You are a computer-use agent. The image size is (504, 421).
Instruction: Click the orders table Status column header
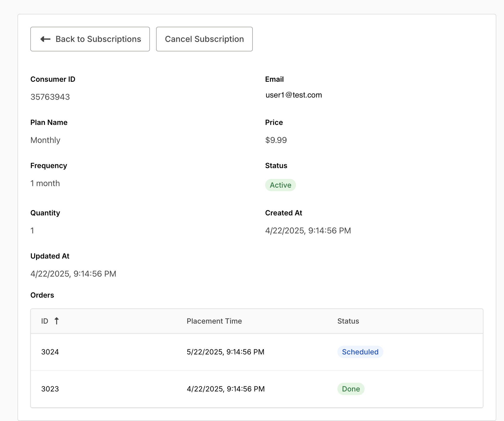click(348, 321)
